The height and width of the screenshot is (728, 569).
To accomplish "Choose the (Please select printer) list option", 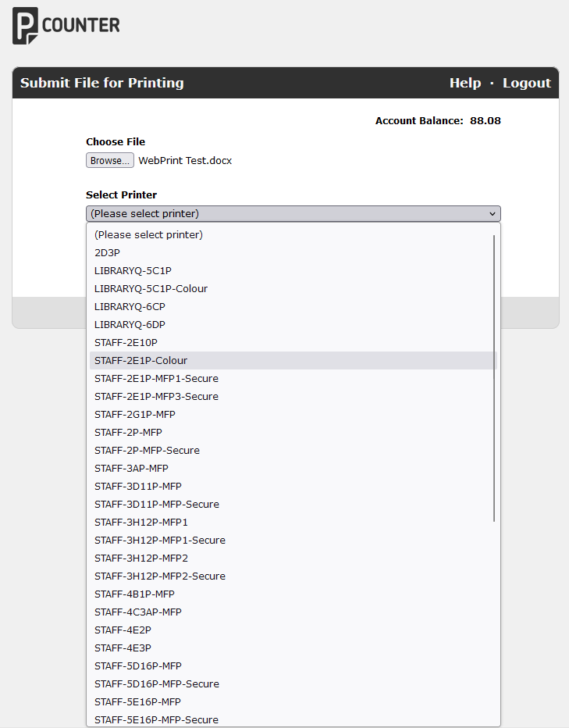I will tap(293, 234).
